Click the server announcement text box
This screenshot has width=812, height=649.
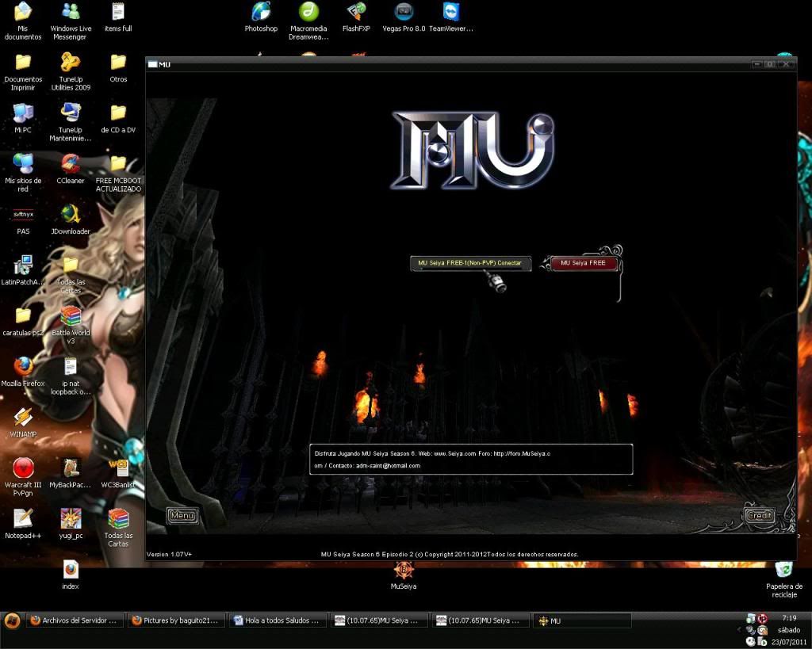(471, 459)
